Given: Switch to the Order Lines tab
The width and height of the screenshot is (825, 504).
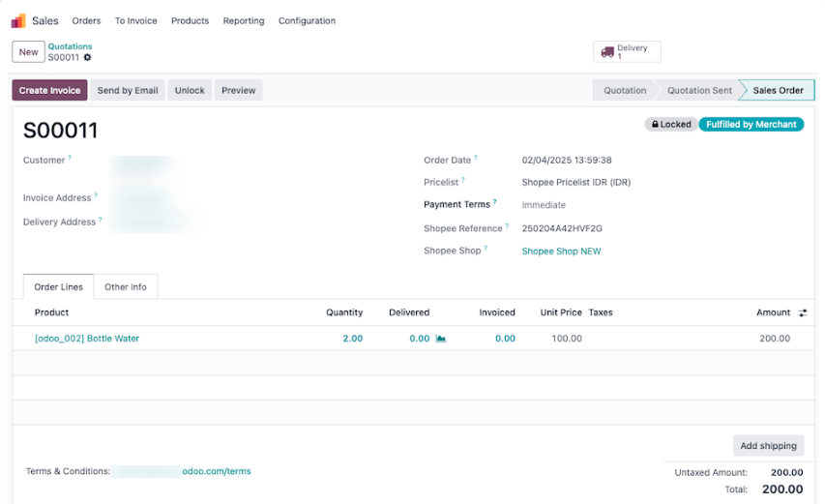Looking at the screenshot, I should 58,286.
